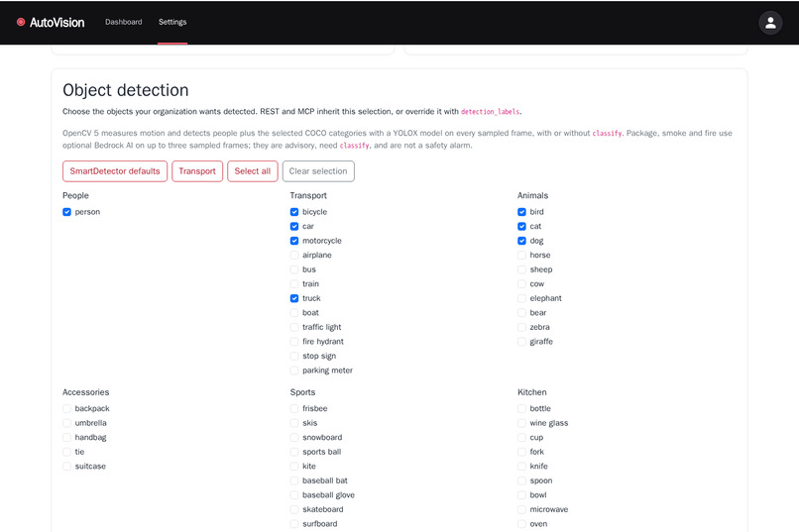Uncheck the person checkbox
799x532 pixels.
66,212
